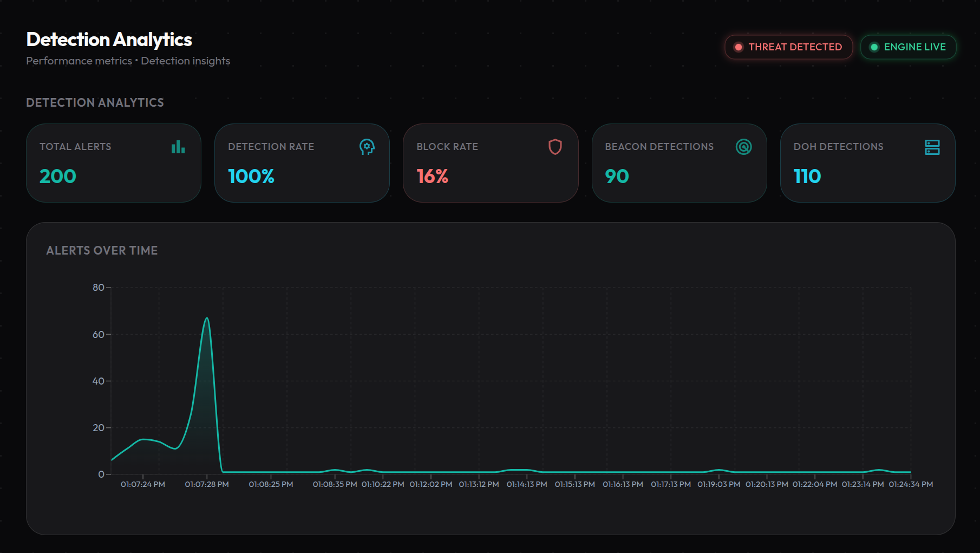Click the red dot in Threat Detected badge
Screen dimensions: 980x553
point(738,47)
